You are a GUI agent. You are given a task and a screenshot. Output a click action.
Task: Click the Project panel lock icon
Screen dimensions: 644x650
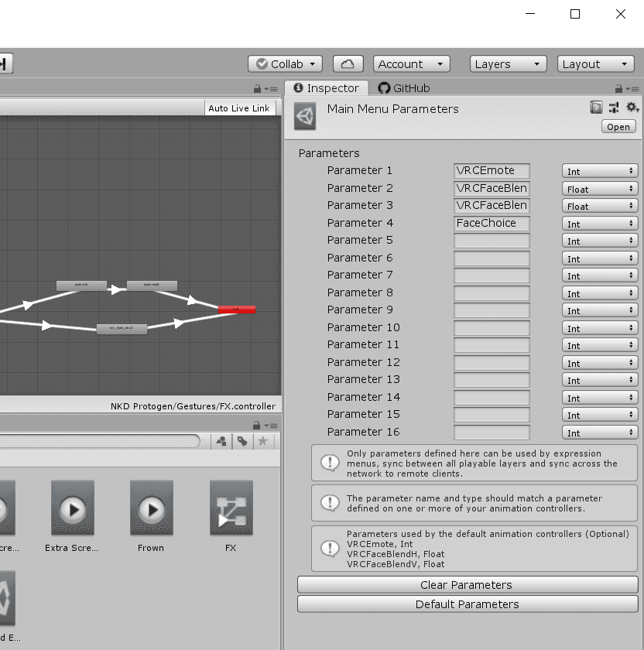tap(257, 426)
